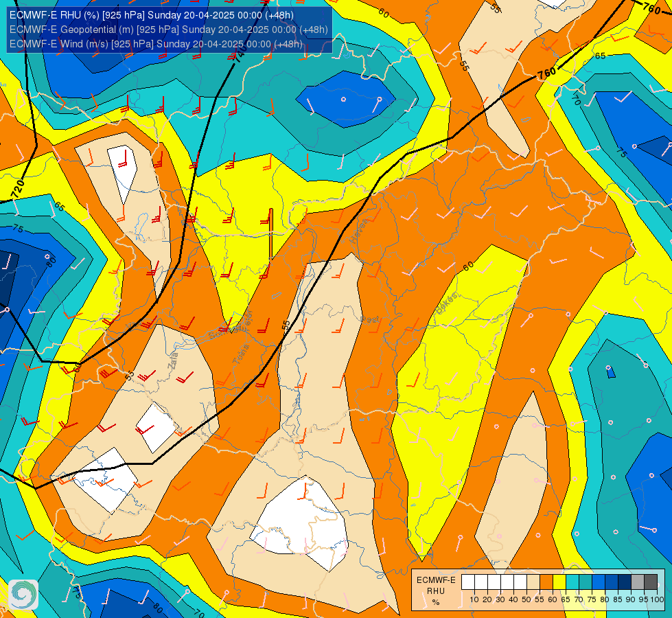This screenshot has width=672, height=618.
Task: Click the % unit in the legend
Action: coord(436,602)
